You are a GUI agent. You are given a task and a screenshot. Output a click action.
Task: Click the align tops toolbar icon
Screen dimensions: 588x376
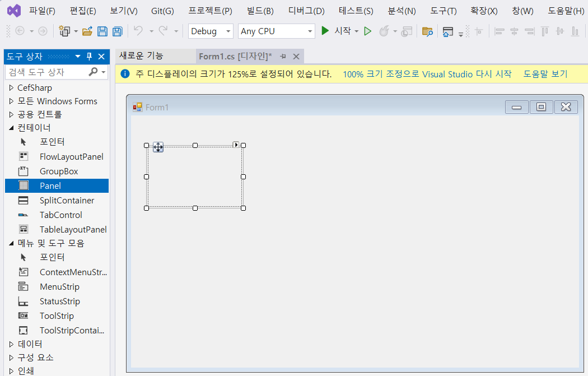[545, 31]
